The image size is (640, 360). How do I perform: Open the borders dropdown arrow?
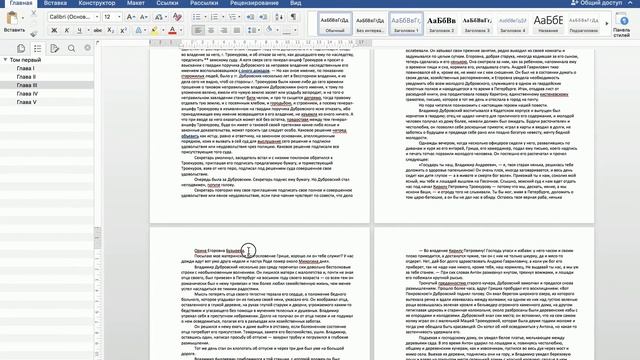pos(295,30)
